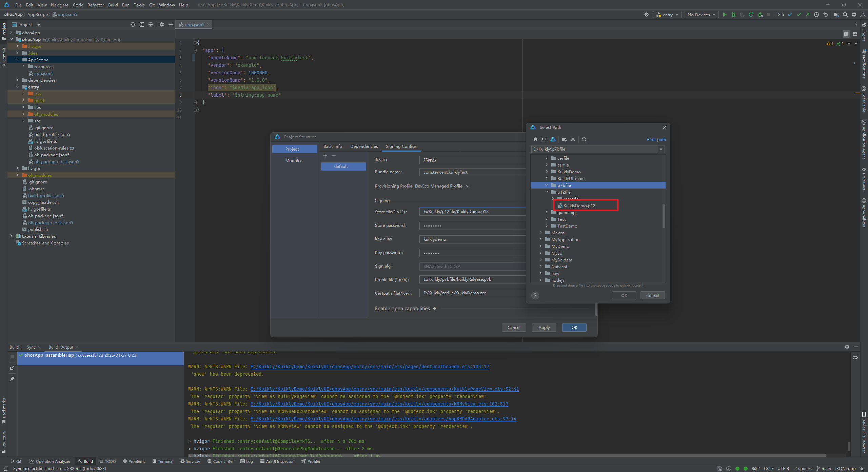Select KuiklyDemo.p12 file in tree

[x=579, y=205]
